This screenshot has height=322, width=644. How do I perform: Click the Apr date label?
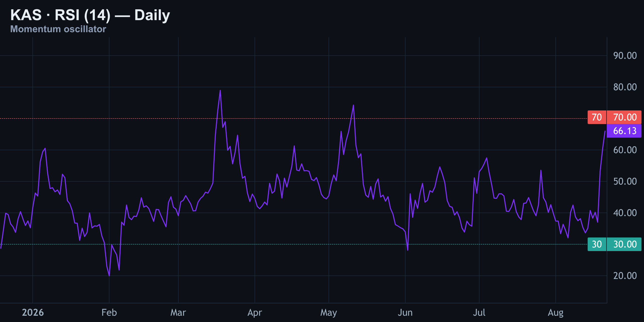tap(255, 313)
